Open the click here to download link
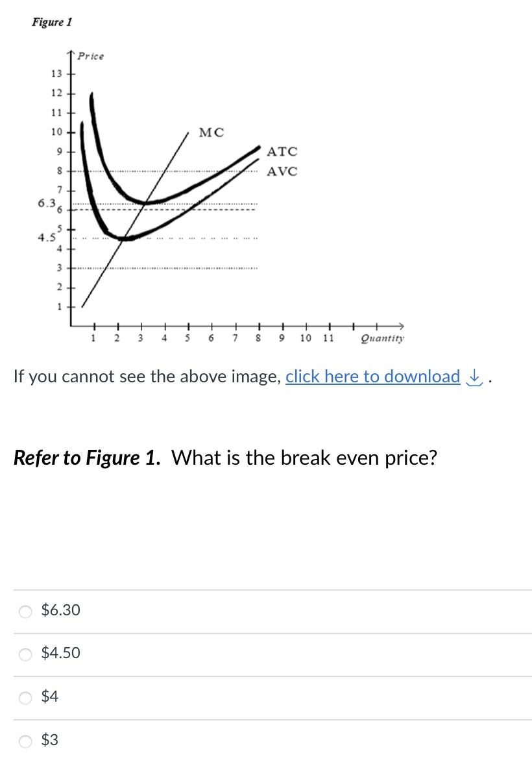 [371, 376]
